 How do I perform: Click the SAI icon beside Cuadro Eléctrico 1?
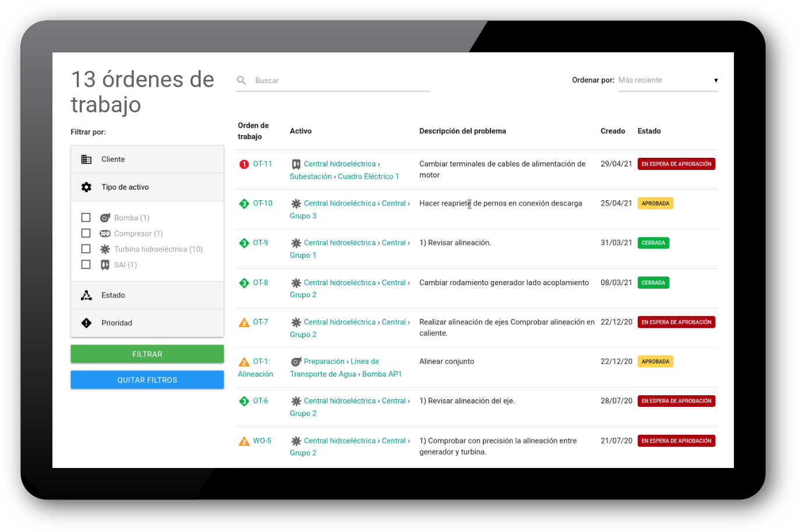pos(298,164)
